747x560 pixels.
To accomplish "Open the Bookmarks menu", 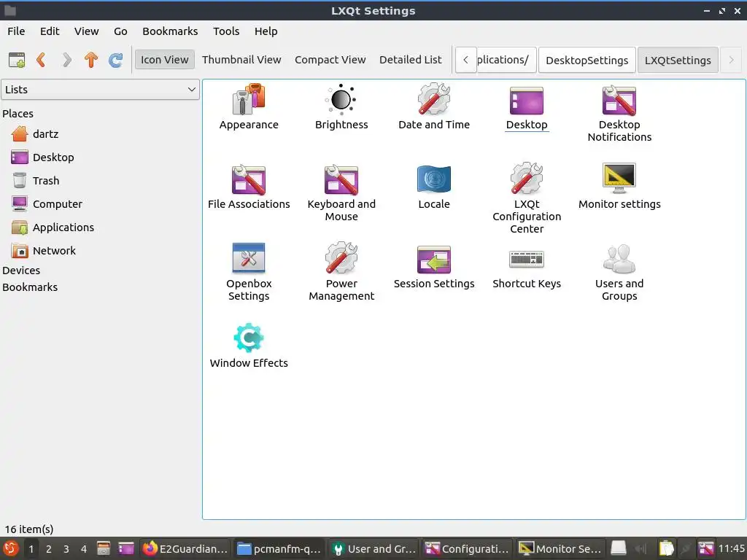I will [170, 31].
